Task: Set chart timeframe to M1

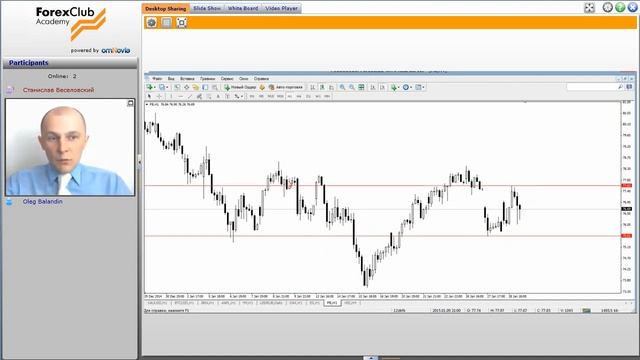Action: [252, 96]
